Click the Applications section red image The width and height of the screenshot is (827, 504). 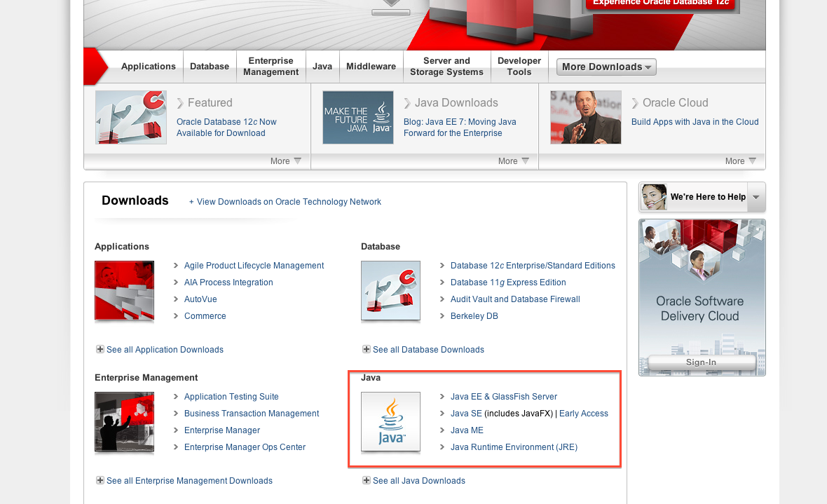coord(125,290)
